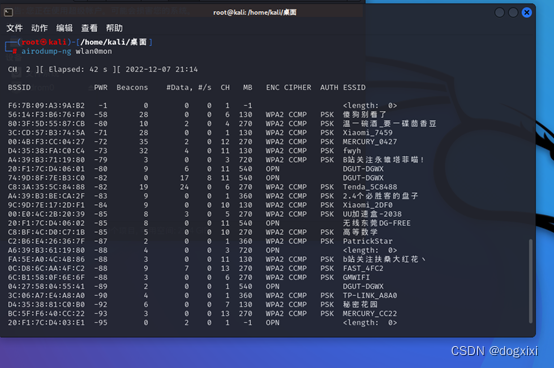The width and height of the screenshot is (554, 368).
Task: Click BSSID 0C:D8:6C:AA:4F:C2
Action: tap(46, 268)
